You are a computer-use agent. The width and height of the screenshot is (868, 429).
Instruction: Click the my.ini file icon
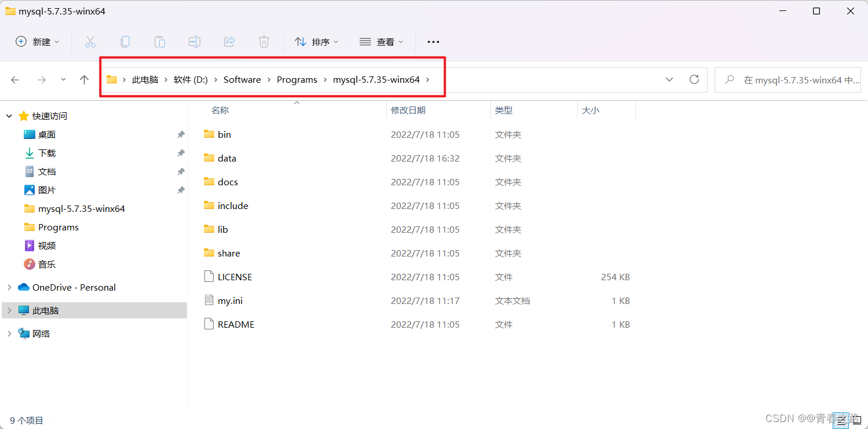click(209, 300)
